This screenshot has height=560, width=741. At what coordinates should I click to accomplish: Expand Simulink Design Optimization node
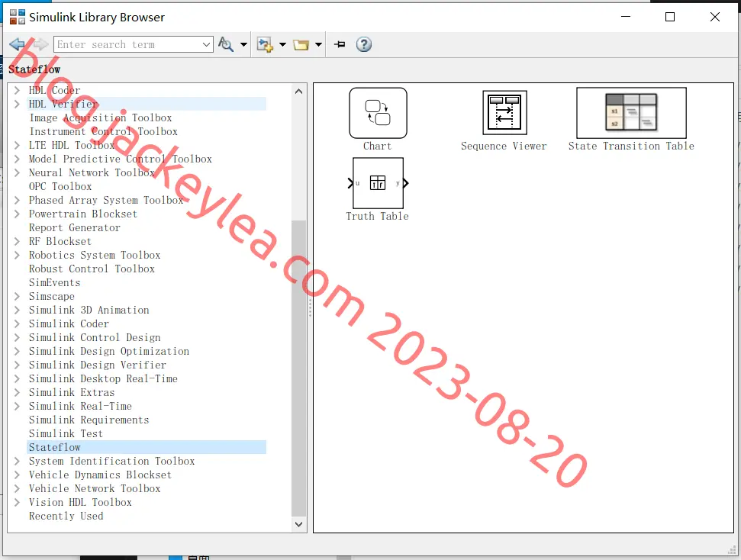click(x=17, y=351)
